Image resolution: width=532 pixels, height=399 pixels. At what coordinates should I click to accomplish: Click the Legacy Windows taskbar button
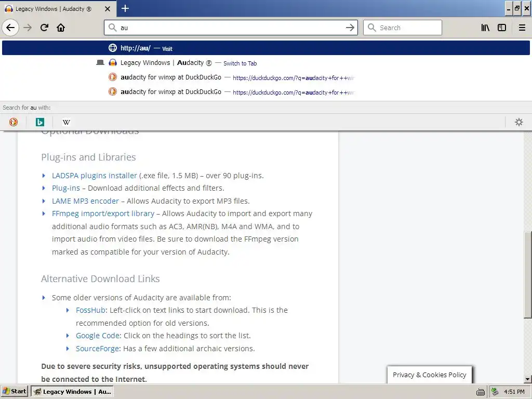click(72, 392)
